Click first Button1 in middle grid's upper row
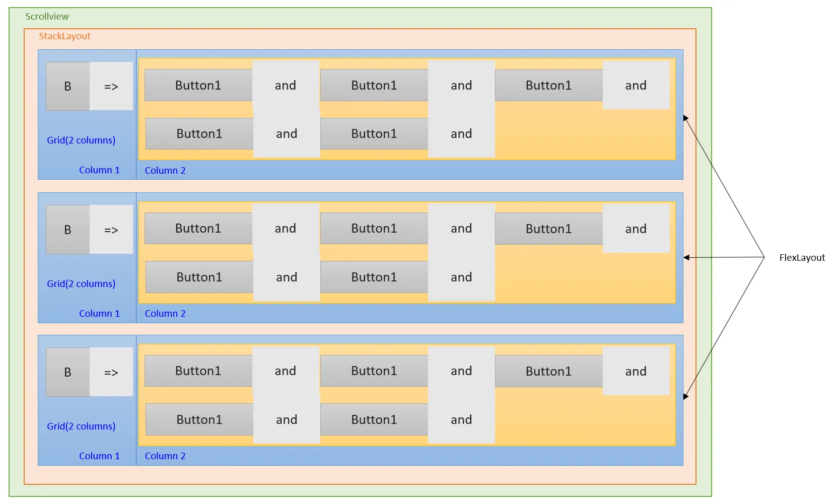This screenshot has height=504, width=835. [198, 228]
